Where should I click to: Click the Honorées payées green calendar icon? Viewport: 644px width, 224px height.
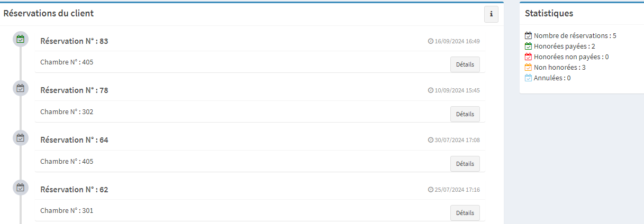point(528,46)
